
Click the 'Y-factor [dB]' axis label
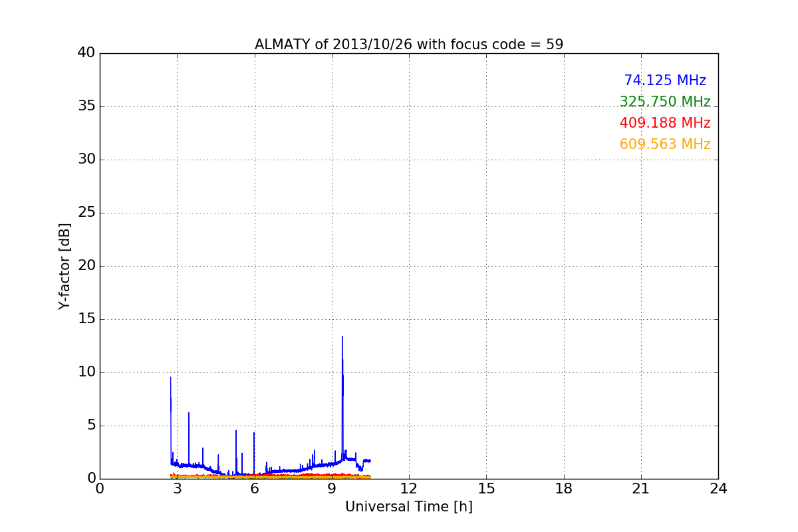pyautogui.click(x=65, y=266)
